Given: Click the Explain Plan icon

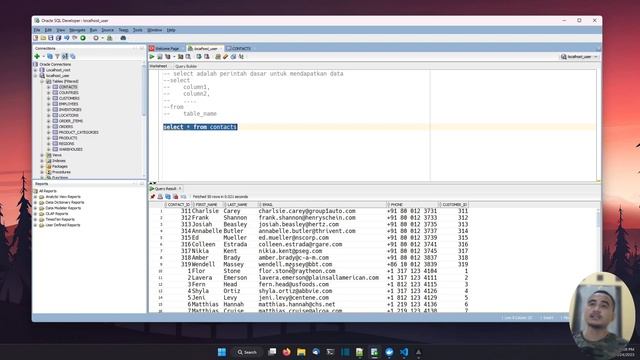Looking at the screenshot, I should (168, 57).
